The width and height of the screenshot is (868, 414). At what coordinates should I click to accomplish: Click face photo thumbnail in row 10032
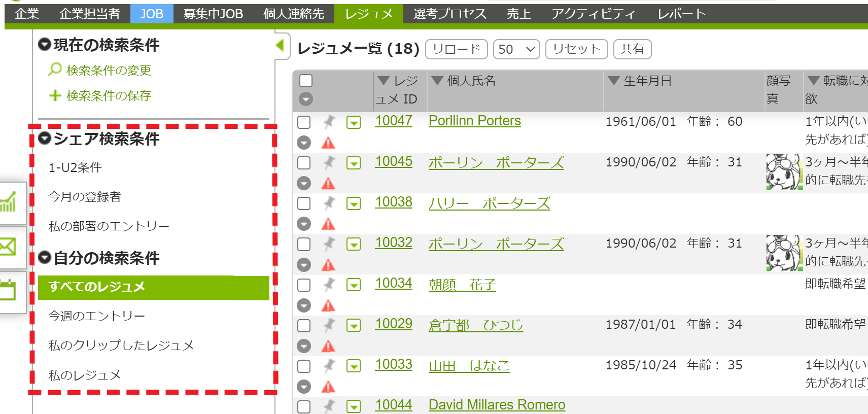(784, 253)
